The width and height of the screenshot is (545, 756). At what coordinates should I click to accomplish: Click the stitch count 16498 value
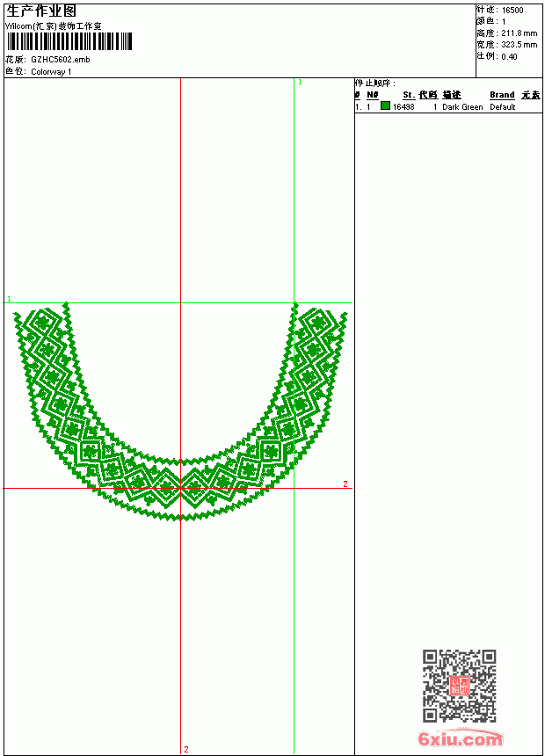point(403,107)
